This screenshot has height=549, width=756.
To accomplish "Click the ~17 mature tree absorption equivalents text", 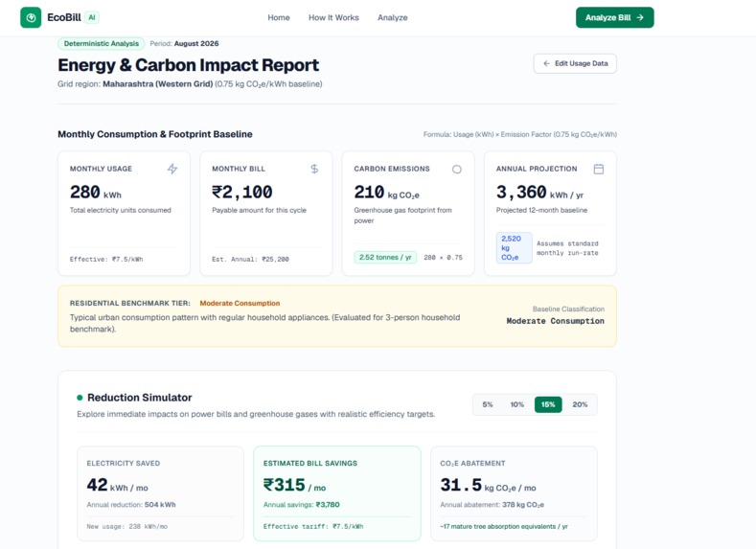I will [x=504, y=526].
